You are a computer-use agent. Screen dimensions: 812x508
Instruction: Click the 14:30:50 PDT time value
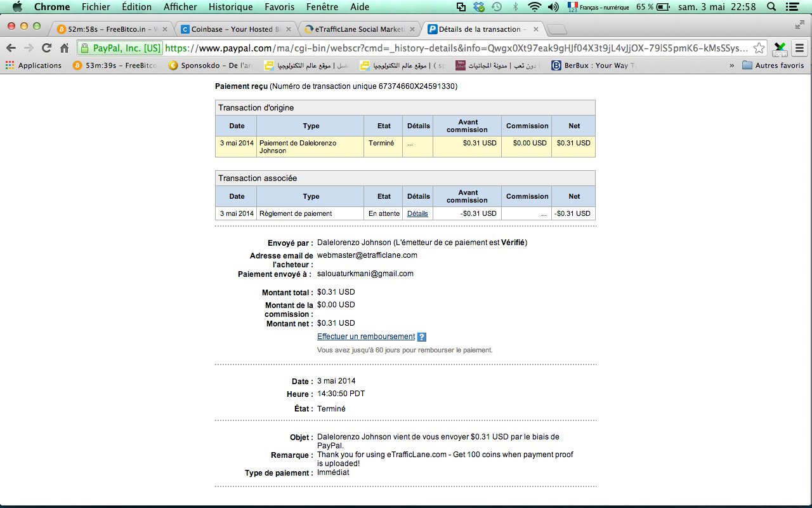341,394
